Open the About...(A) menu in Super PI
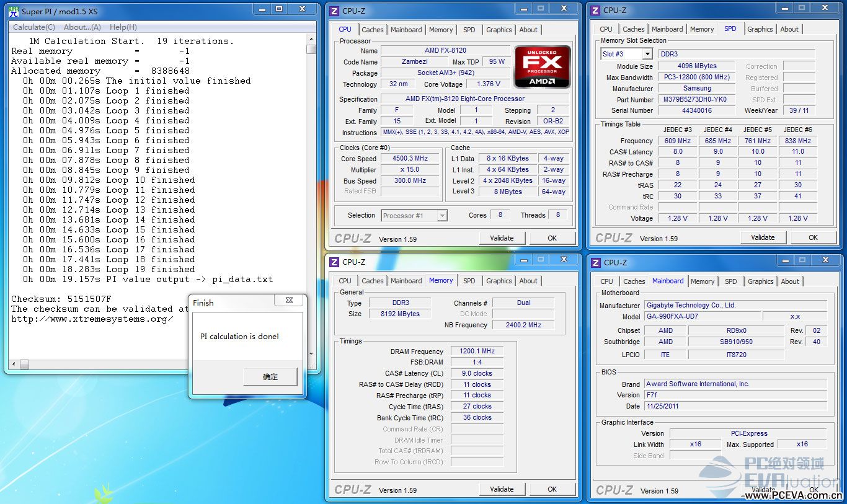 click(x=82, y=27)
